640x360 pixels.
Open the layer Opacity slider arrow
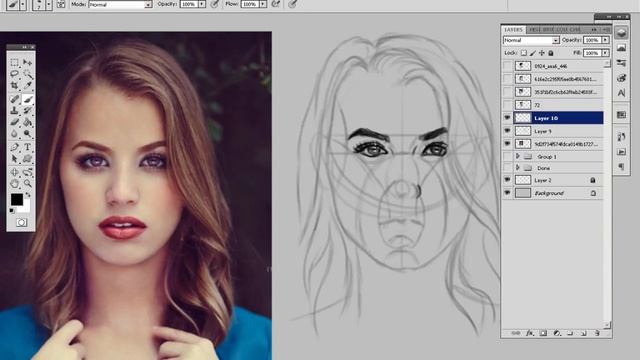pos(605,40)
